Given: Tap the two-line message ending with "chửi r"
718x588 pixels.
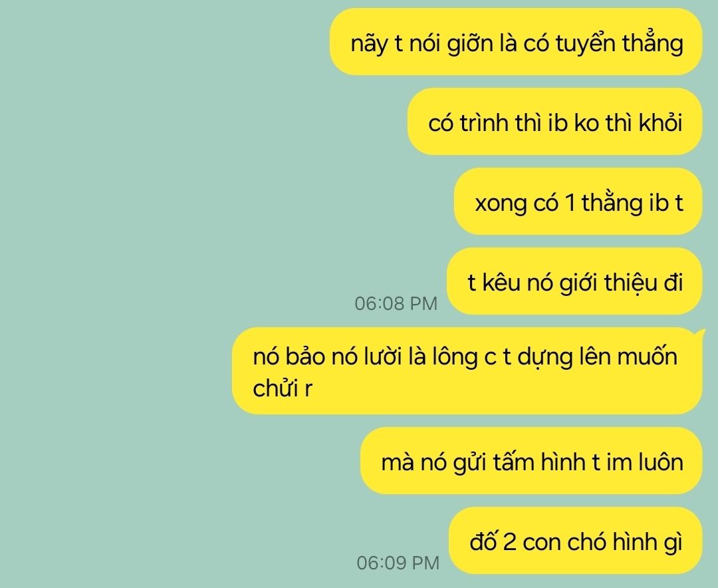Looking at the screenshot, I should tap(467, 371).
